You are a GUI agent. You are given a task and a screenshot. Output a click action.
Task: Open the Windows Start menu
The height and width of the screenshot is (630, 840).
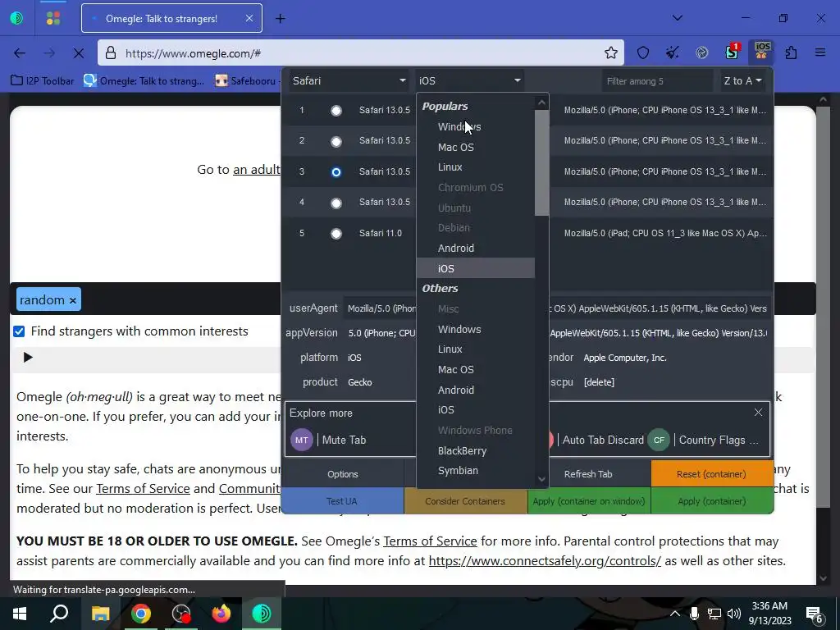click(x=20, y=614)
